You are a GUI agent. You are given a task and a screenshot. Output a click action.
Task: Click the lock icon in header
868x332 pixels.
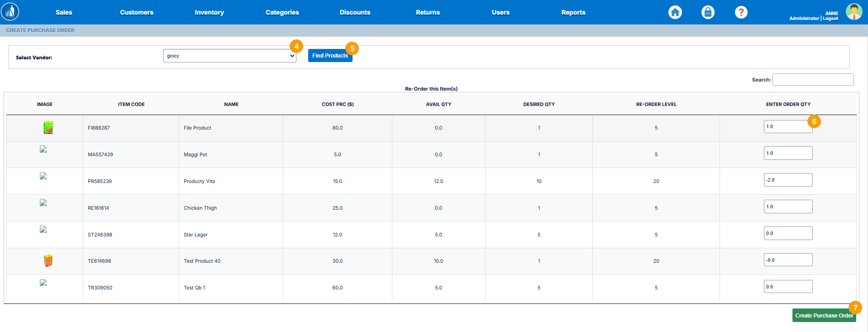click(708, 12)
